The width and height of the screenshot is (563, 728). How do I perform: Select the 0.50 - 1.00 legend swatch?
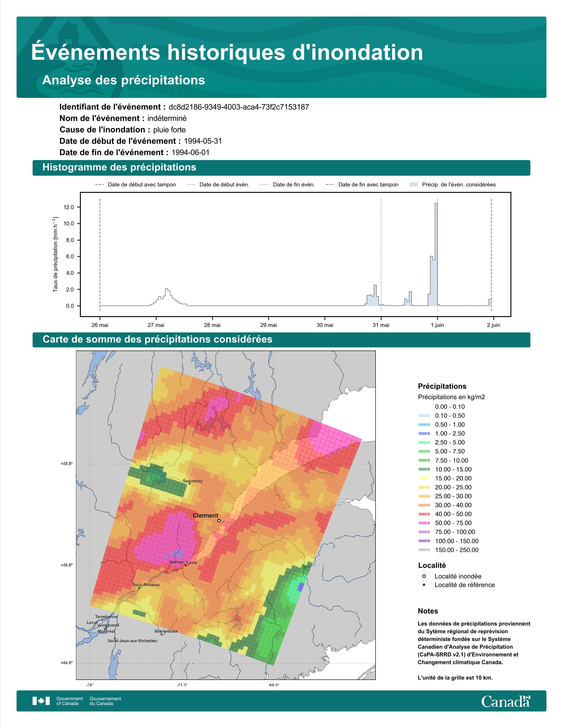[424, 425]
